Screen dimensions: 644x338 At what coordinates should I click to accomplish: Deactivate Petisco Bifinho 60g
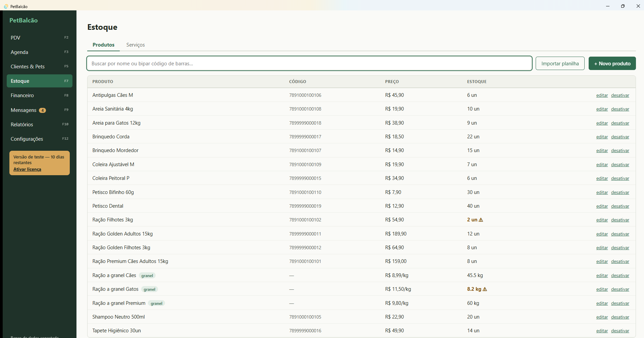[x=620, y=192]
